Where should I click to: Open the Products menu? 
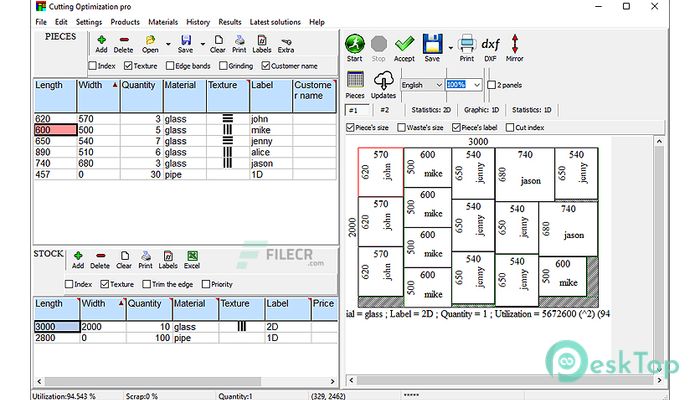pos(125,22)
